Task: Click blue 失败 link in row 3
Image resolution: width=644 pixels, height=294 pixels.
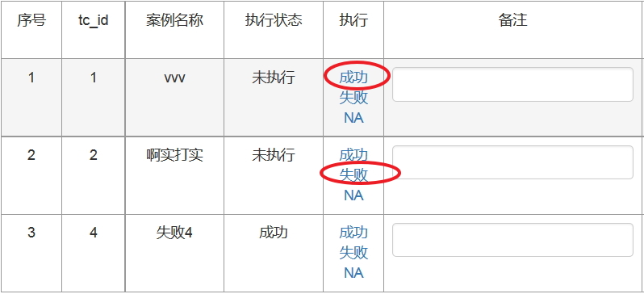Action: click(x=353, y=253)
